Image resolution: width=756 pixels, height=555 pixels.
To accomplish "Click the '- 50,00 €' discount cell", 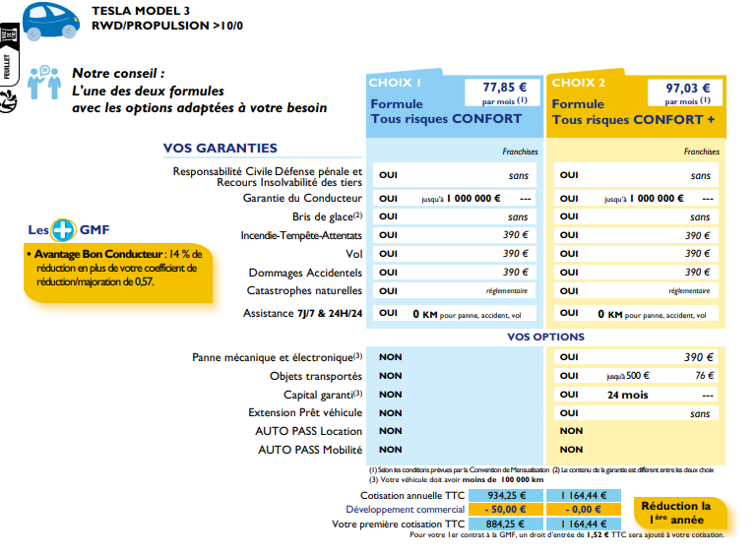I will (x=506, y=510).
